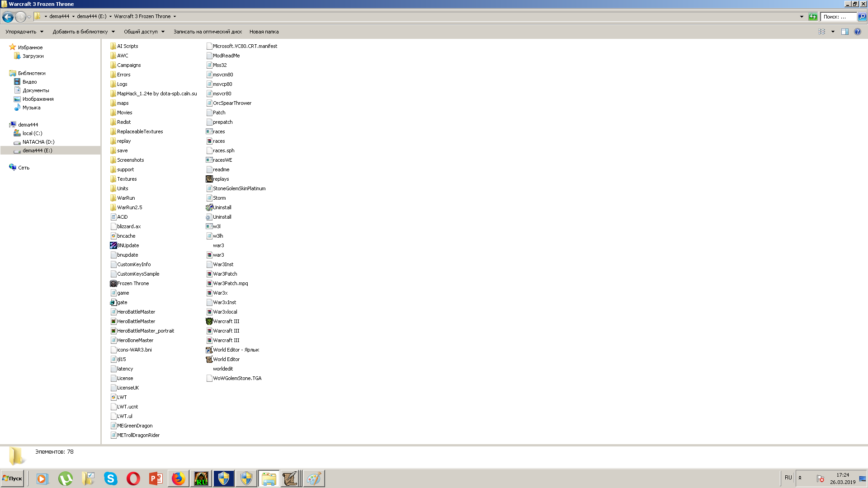Click the refresh button beside address bar
868x488 pixels.
click(x=813, y=17)
